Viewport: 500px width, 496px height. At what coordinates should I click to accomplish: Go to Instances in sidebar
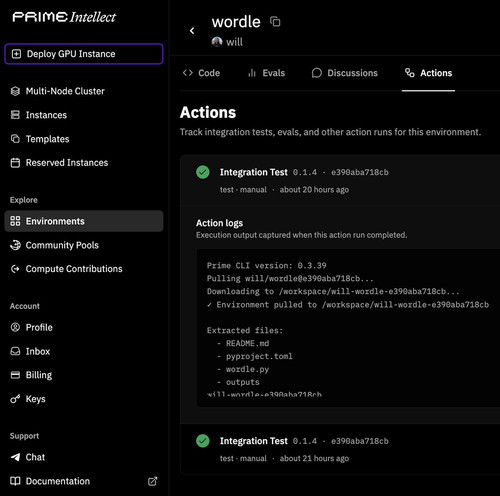[46, 115]
